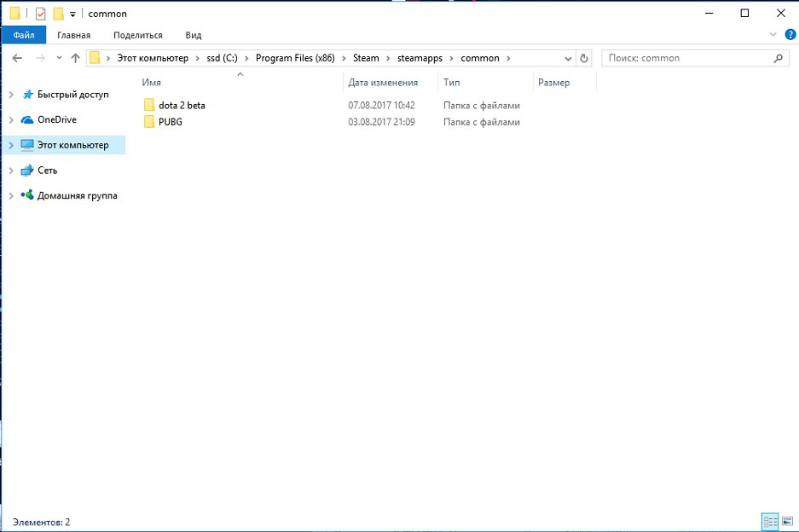Switch to the Вид ribbon tab
This screenshot has height=532, width=799.
point(193,35)
